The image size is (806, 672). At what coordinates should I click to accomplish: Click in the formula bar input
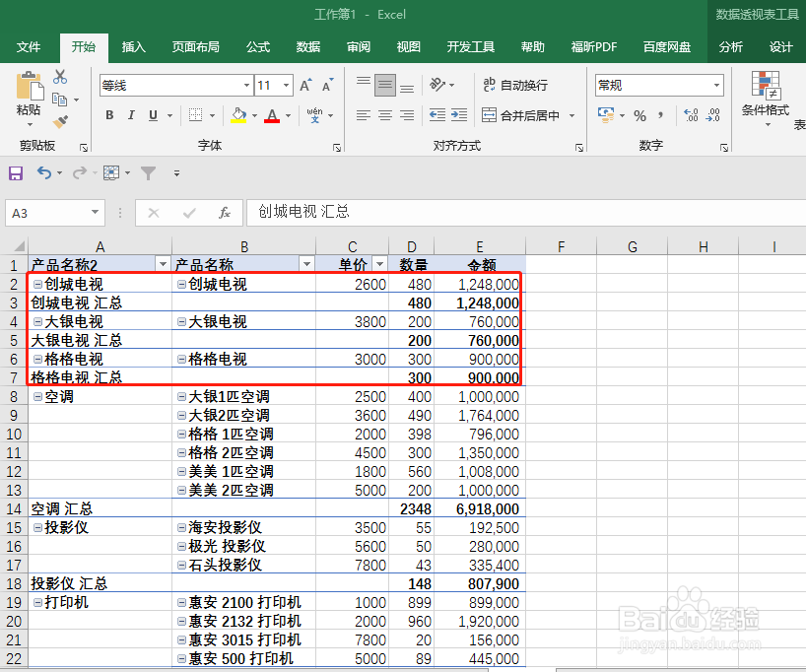526,213
